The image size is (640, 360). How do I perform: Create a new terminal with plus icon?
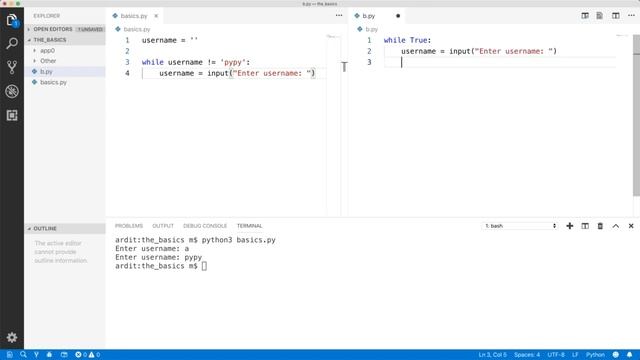pyautogui.click(x=569, y=226)
